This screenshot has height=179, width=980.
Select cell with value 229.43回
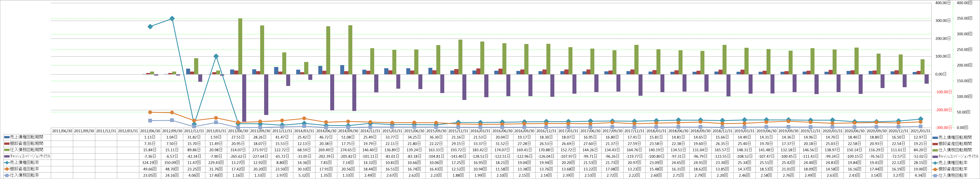(216, 163)
